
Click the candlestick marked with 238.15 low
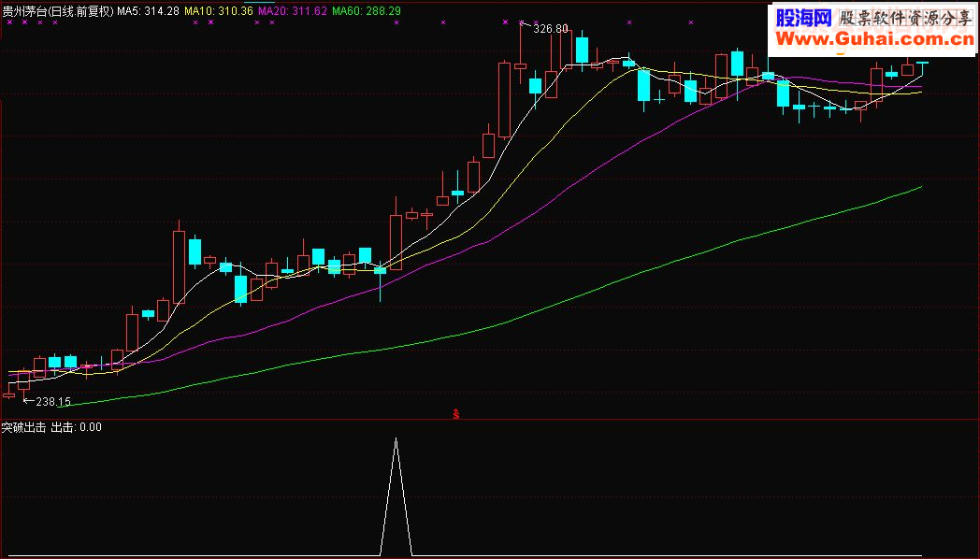[x=23, y=380]
